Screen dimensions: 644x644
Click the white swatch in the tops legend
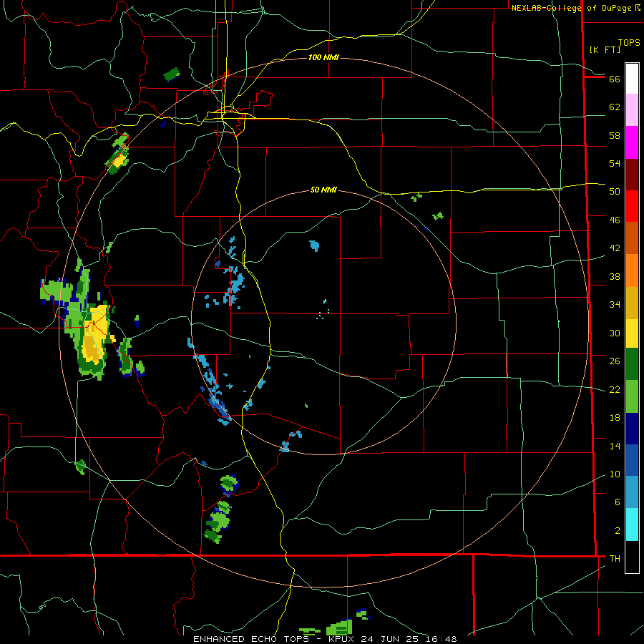[x=632, y=79]
